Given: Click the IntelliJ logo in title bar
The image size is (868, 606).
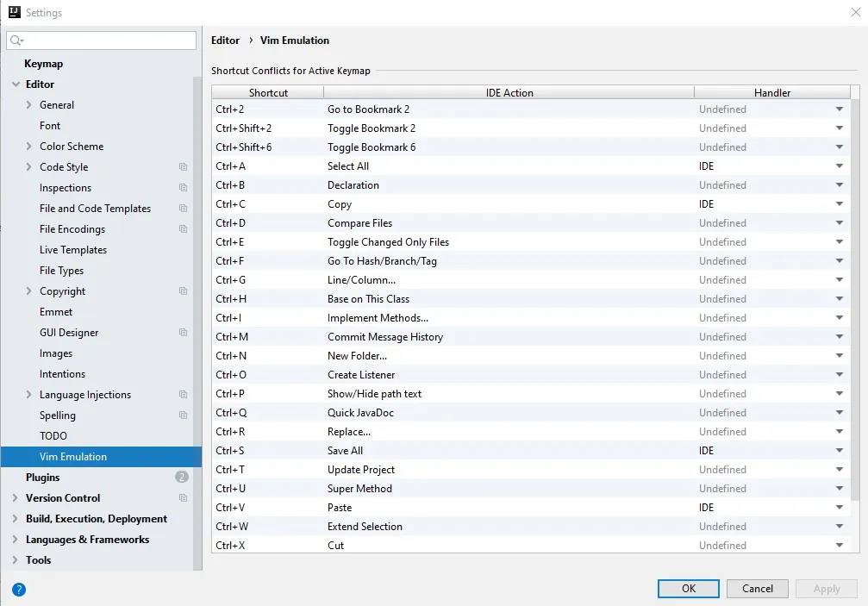Looking at the screenshot, I should click(x=15, y=12).
